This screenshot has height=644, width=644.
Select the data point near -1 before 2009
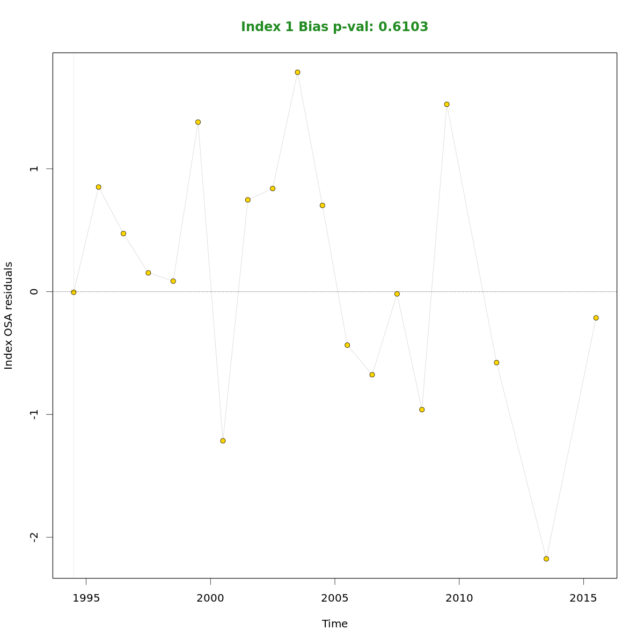[x=422, y=409]
